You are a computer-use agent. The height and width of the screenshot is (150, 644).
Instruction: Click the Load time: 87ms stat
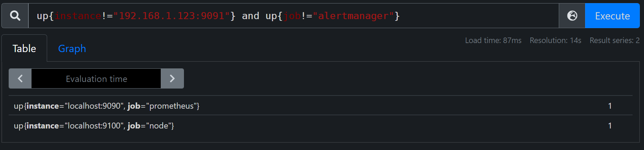click(x=493, y=40)
